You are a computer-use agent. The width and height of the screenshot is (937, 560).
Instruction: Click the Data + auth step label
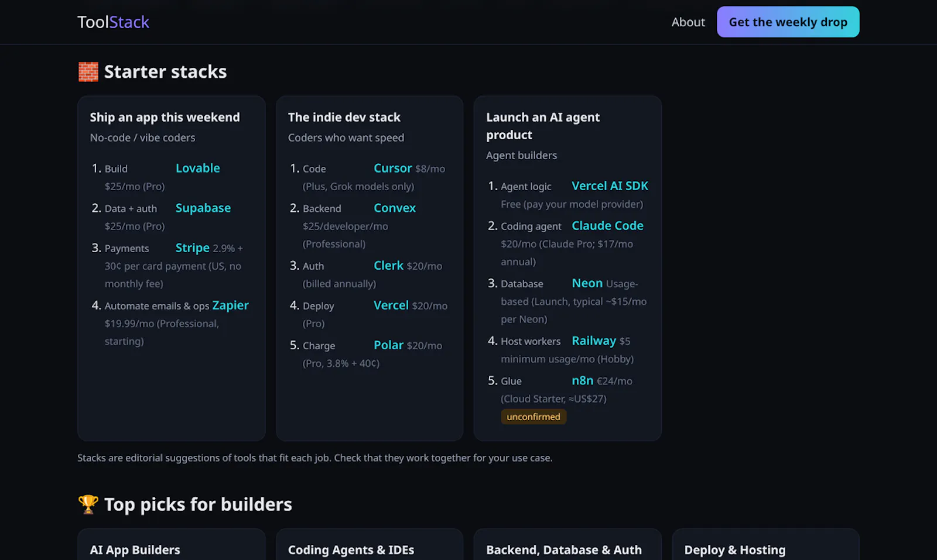pyautogui.click(x=131, y=209)
